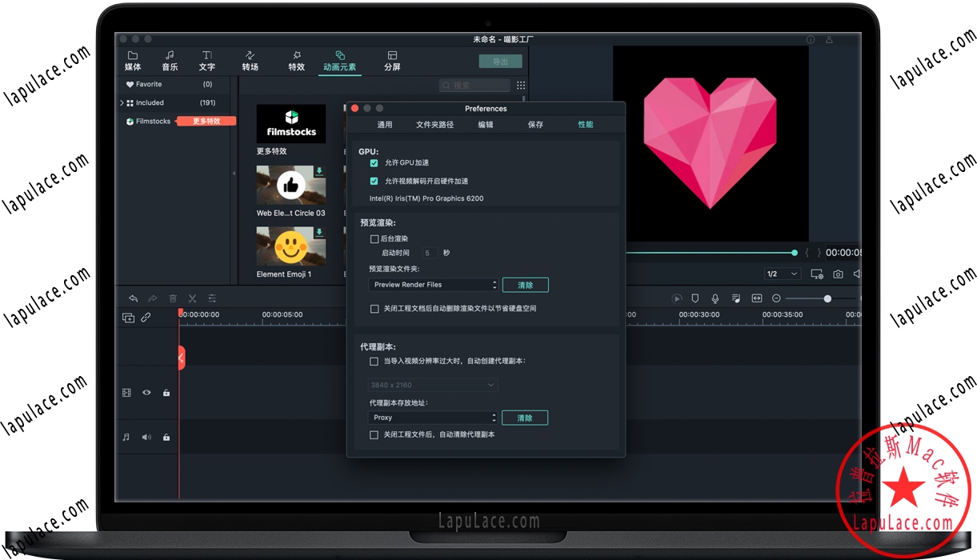Open the audio adjust sliders icon
977x560 pixels.
click(212, 298)
